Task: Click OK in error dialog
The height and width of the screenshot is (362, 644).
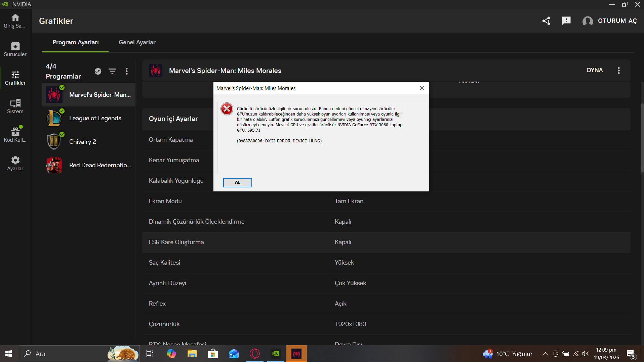Action: click(237, 183)
